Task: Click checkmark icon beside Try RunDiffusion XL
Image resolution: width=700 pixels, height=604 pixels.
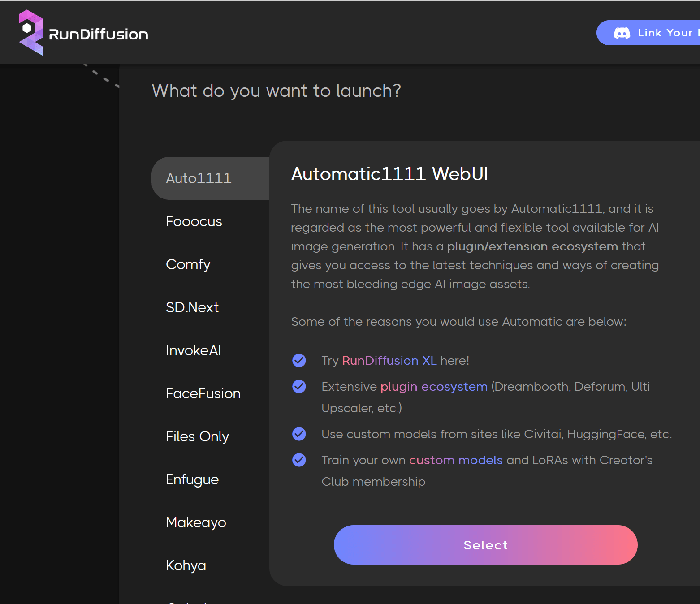Action: (299, 360)
